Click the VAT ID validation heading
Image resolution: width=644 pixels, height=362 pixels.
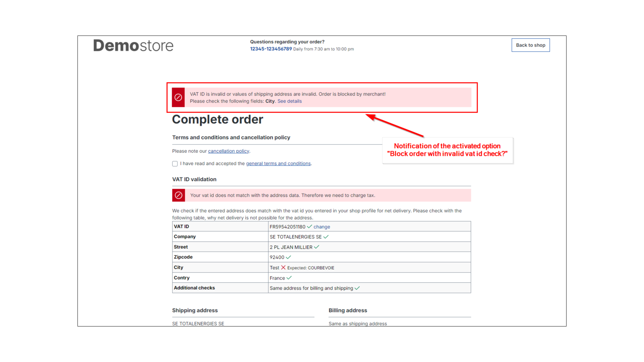point(194,179)
